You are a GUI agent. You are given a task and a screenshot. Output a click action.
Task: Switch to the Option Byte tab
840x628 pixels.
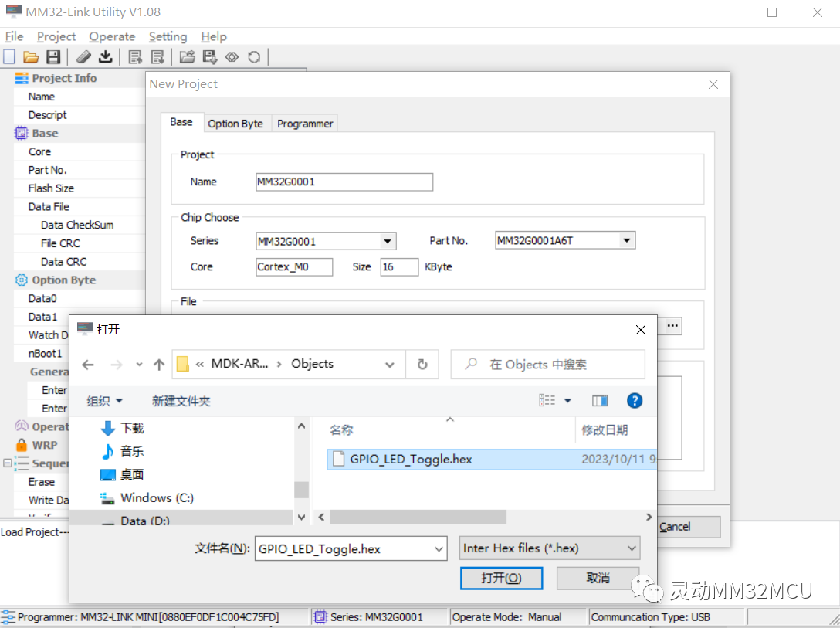[x=235, y=124]
